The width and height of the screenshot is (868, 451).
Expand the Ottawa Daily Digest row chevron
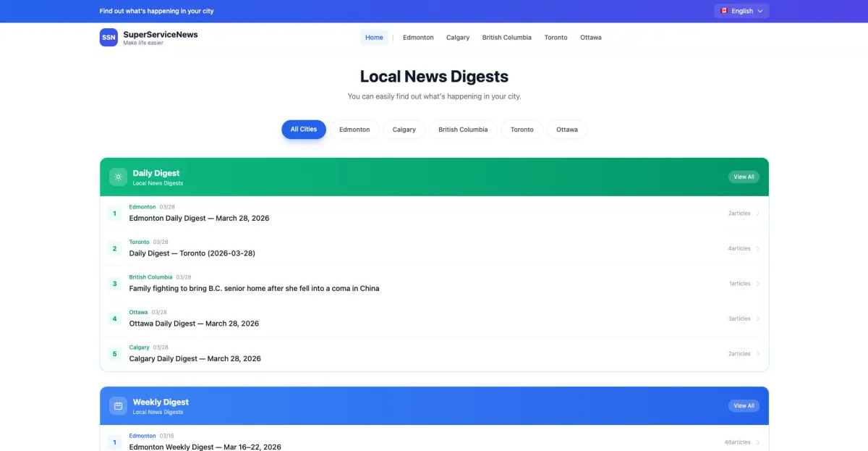tap(758, 319)
